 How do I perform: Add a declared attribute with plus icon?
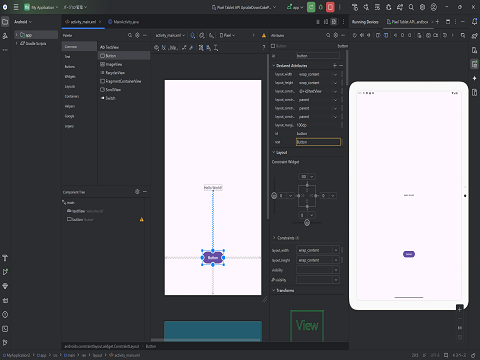[x=335, y=66]
